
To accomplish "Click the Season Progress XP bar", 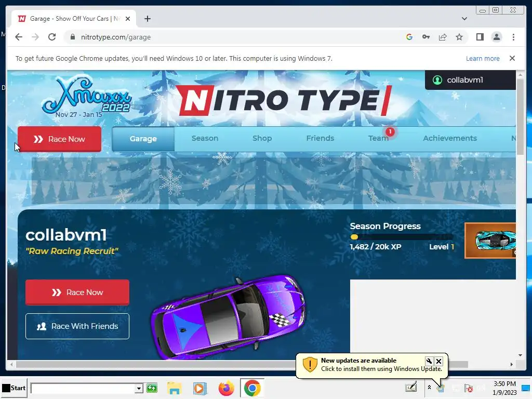I will click(402, 237).
